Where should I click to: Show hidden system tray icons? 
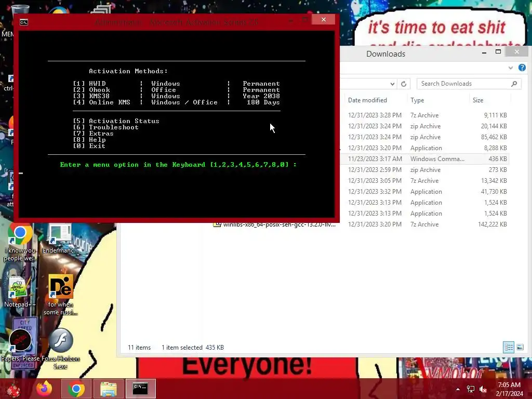pyautogui.click(x=458, y=389)
